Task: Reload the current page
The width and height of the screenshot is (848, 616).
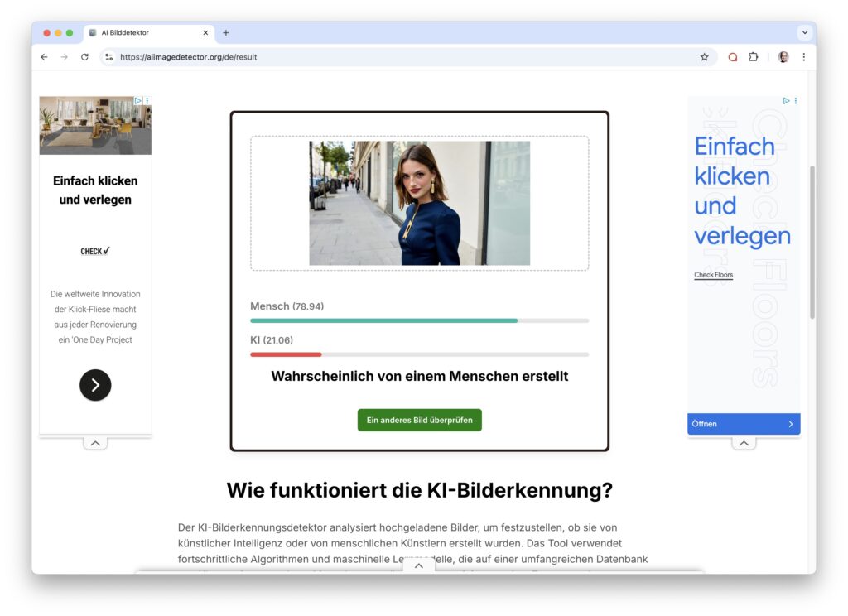Action: point(85,57)
